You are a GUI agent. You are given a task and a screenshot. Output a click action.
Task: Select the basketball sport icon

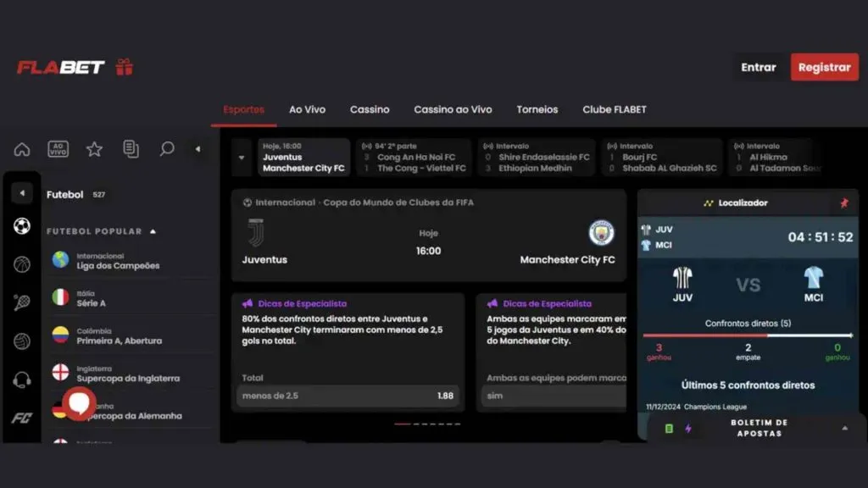[x=22, y=264]
